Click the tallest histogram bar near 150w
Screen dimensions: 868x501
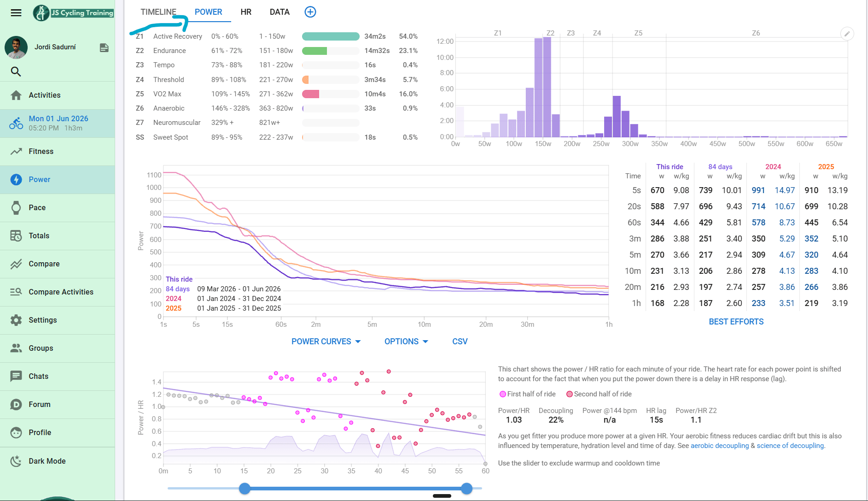pyautogui.click(x=547, y=87)
